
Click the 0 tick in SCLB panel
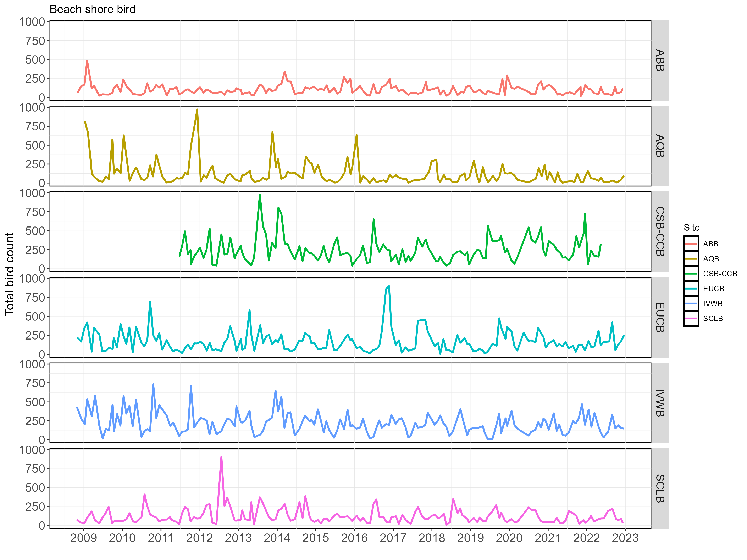[42, 526]
